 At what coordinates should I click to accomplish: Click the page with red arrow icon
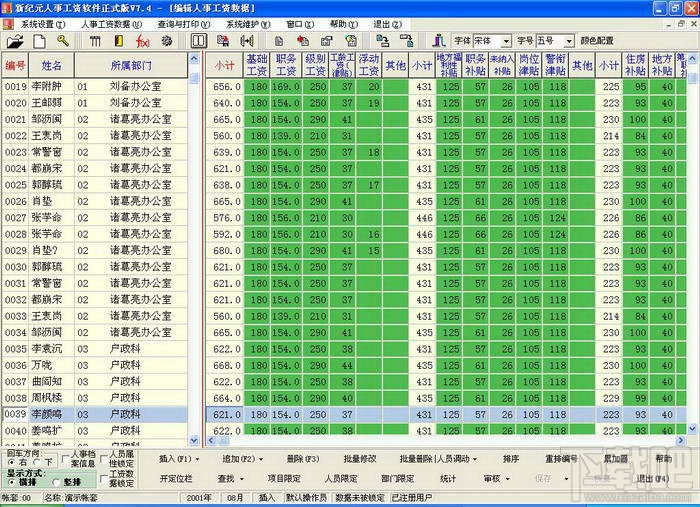point(303,42)
